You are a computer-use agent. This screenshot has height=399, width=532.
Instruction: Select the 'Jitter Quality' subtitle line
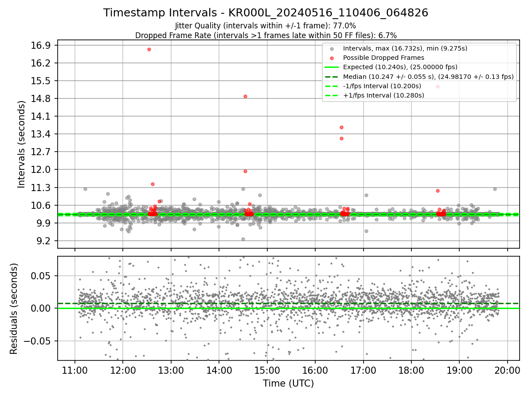point(266,26)
